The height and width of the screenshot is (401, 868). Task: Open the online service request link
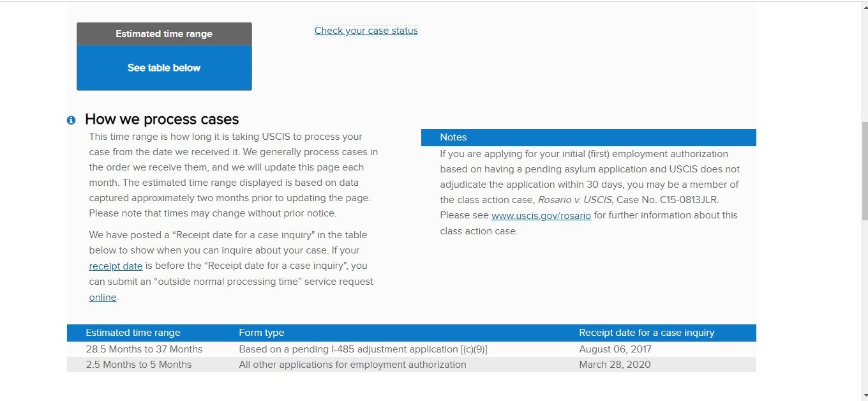point(103,297)
